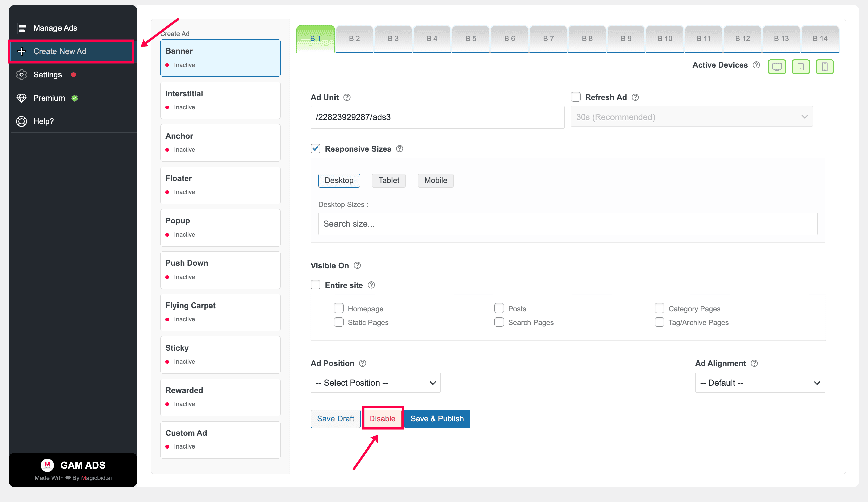868x502 pixels.
Task: Click the Settings gear icon in sidebar
Action: pos(22,75)
